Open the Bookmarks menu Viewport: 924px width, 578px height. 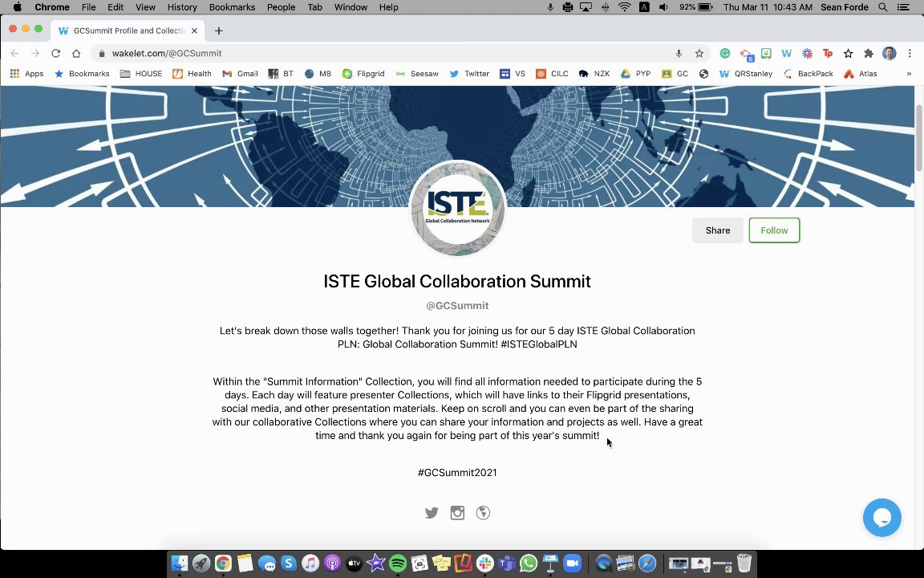232,7
